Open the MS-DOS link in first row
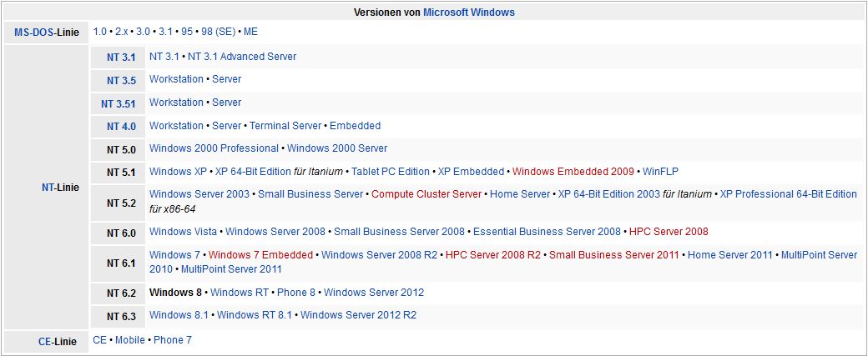The width and height of the screenshot is (868, 356). coord(34,33)
